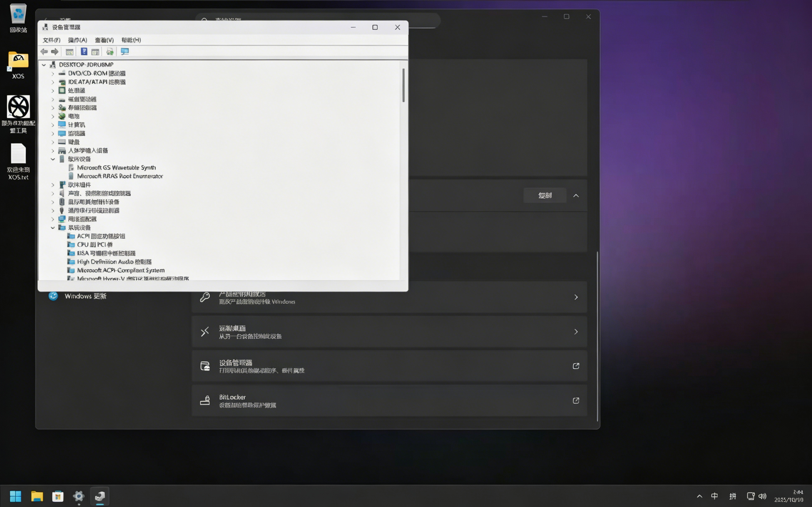Switch to the Settings app on the taskbar

[78, 496]
